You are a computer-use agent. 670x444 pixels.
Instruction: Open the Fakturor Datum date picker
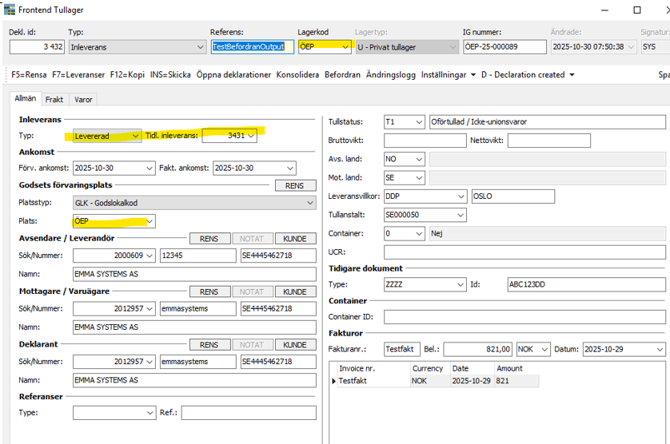659,349
